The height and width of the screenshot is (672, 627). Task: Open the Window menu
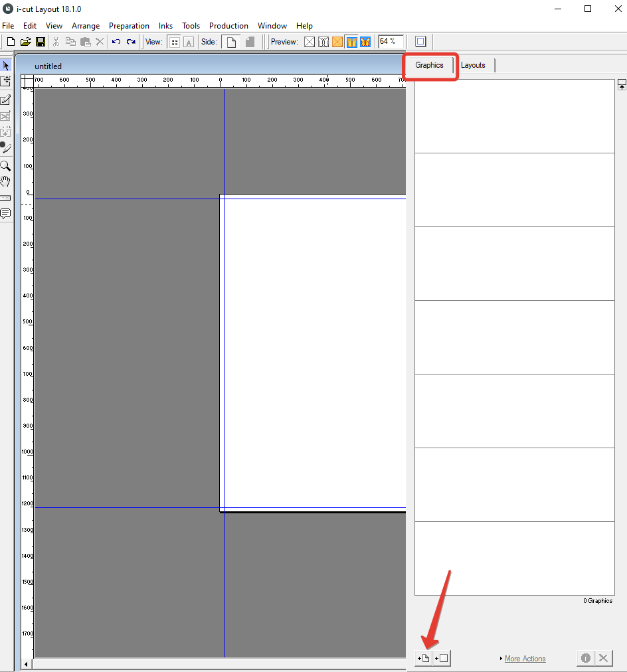tap(272, 26)
